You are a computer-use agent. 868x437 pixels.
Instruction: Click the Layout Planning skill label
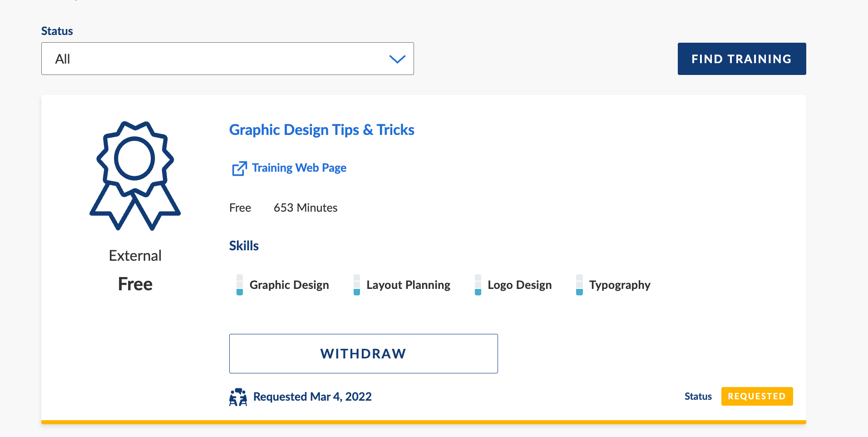[408, 285]
